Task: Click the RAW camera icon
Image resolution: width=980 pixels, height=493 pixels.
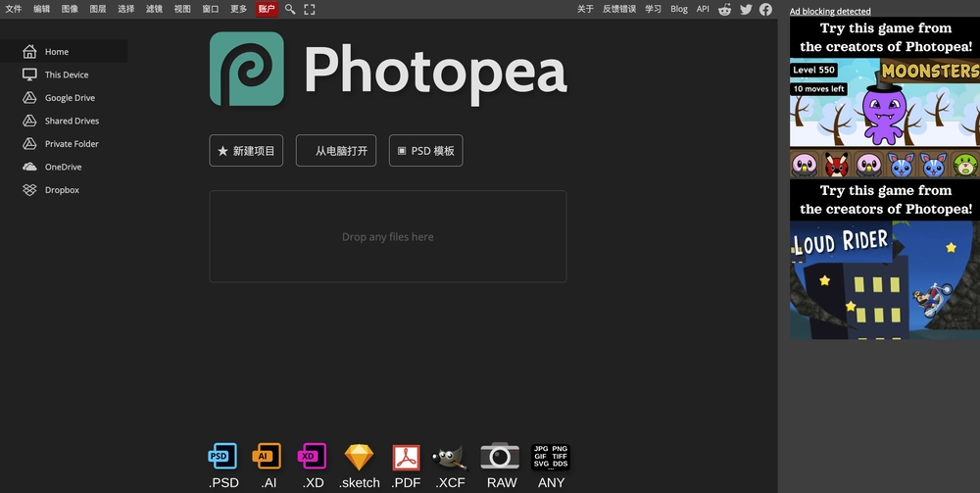Action: [x=500, y=456]
